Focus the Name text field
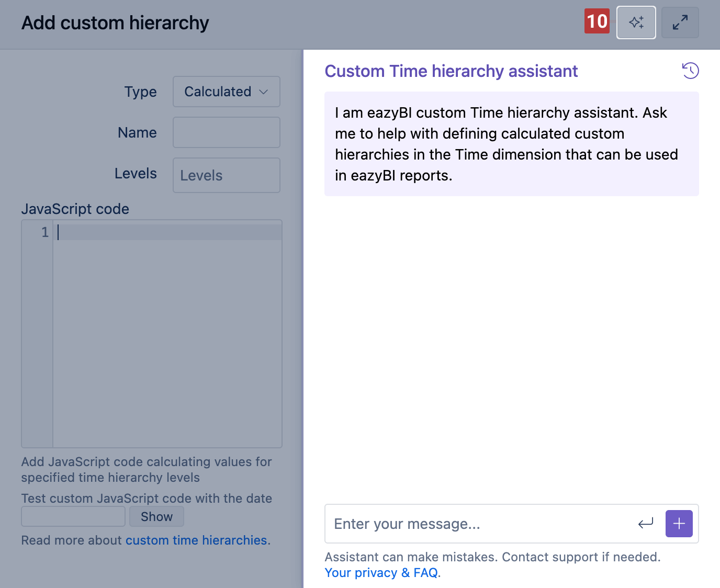Screen dimensions: 720x588 click(x=226, y=132)
